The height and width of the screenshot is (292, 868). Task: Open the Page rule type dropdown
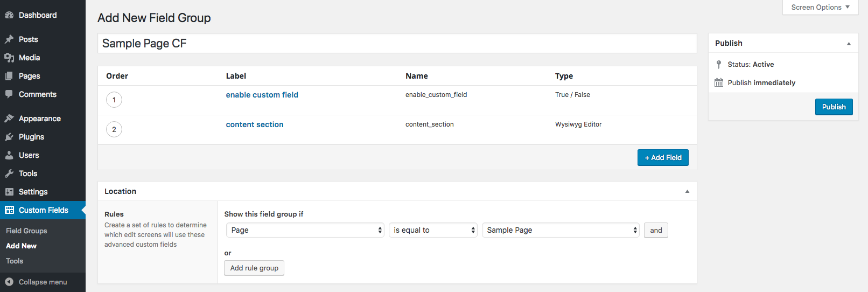305,230
